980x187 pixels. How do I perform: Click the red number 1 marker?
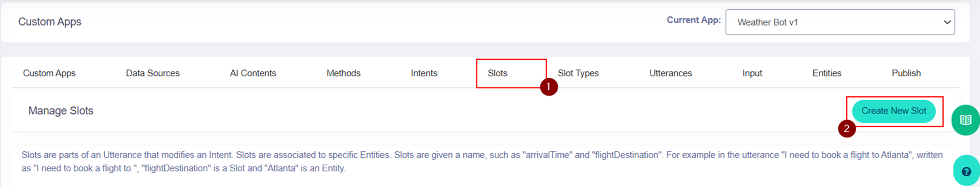coord(549,87)
